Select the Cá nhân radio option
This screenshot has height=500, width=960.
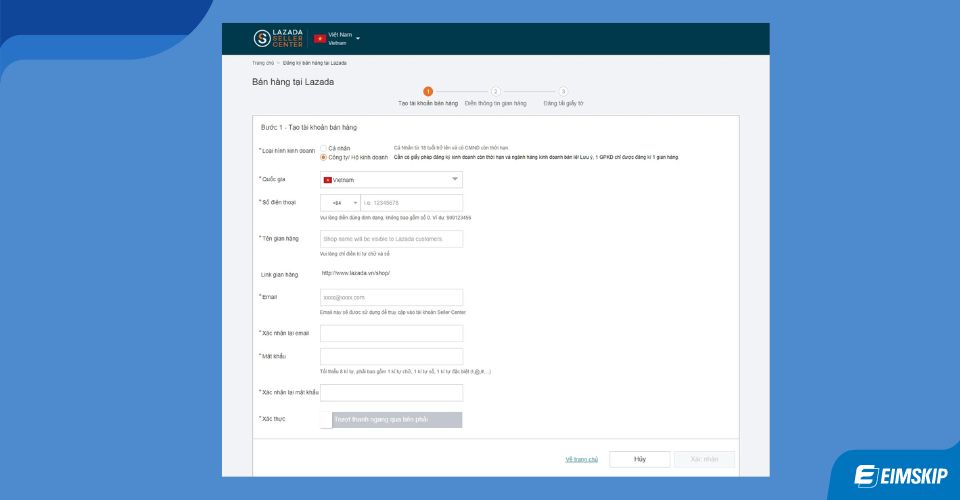323,148
